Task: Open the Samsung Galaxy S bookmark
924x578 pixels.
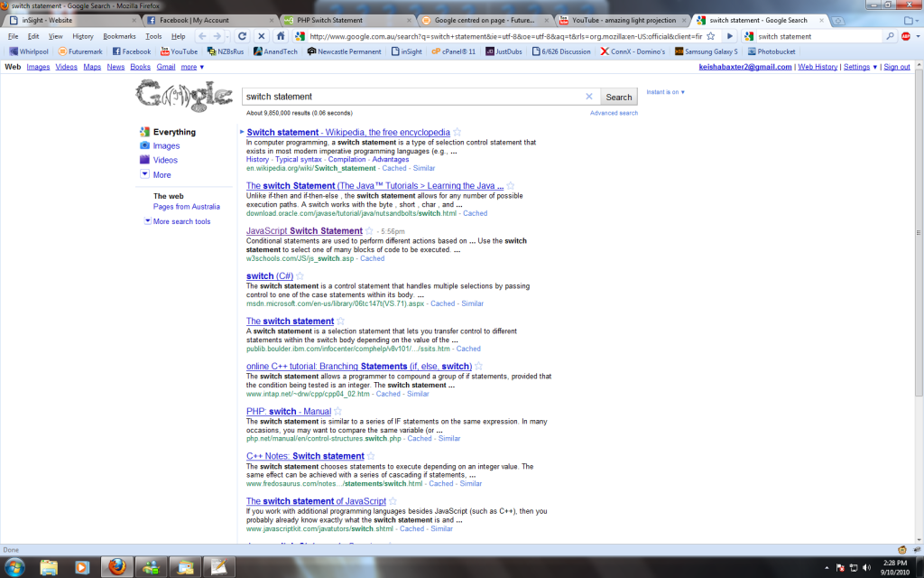Action: [x=706, y=51]
